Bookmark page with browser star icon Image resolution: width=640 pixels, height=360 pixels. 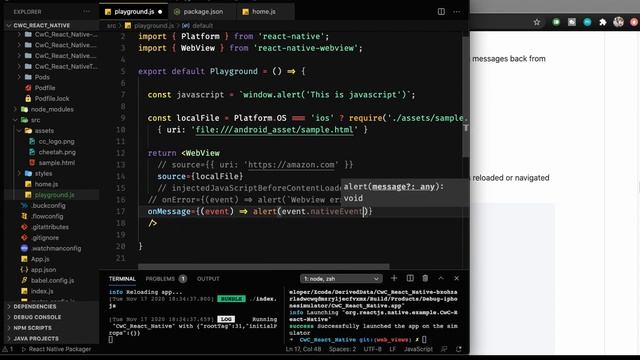click(537, 22)
